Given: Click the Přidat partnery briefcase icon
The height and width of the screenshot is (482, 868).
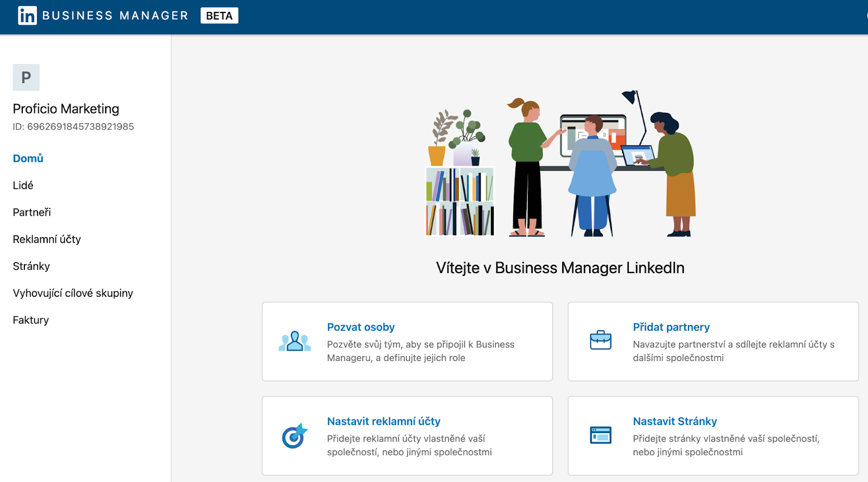Looking at the screenshot, I should click(x=601, y=340).
